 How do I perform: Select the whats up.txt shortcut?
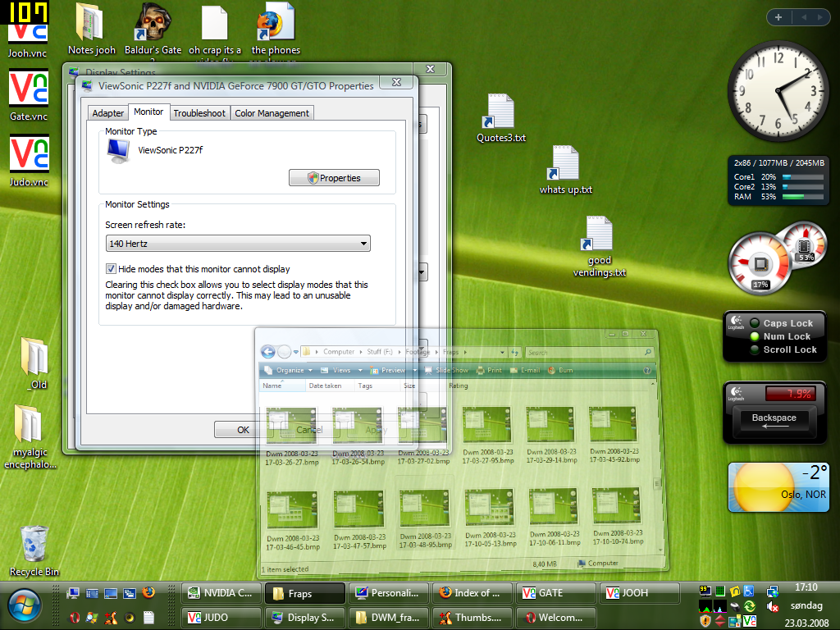click(x=566, y=170)
